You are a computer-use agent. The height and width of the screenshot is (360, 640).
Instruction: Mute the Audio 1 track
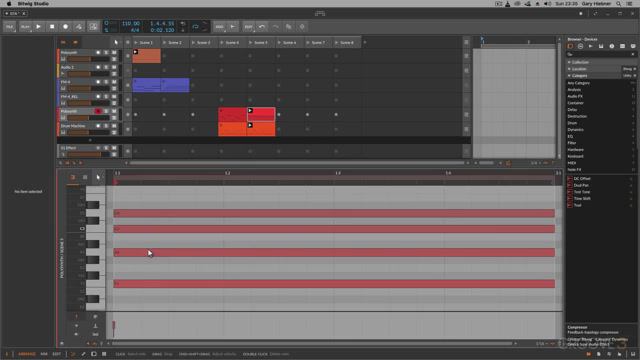(x=114, y=67)
